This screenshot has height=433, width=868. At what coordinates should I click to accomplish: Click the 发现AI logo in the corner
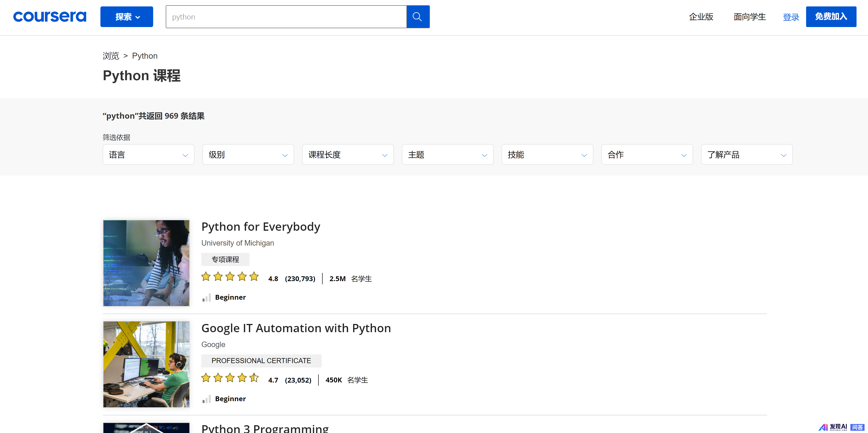click(833, 427)
